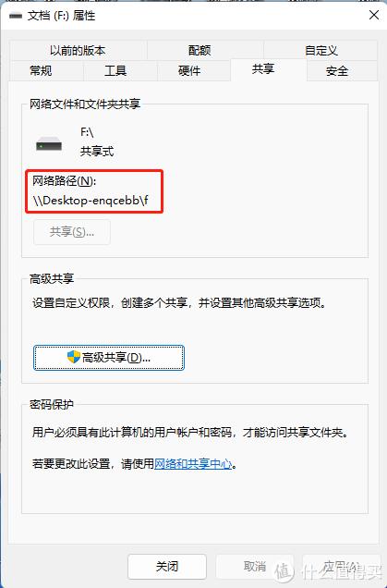The image size is (387, 588).
Task: Click the 取消 button
Action: [255, 567]
